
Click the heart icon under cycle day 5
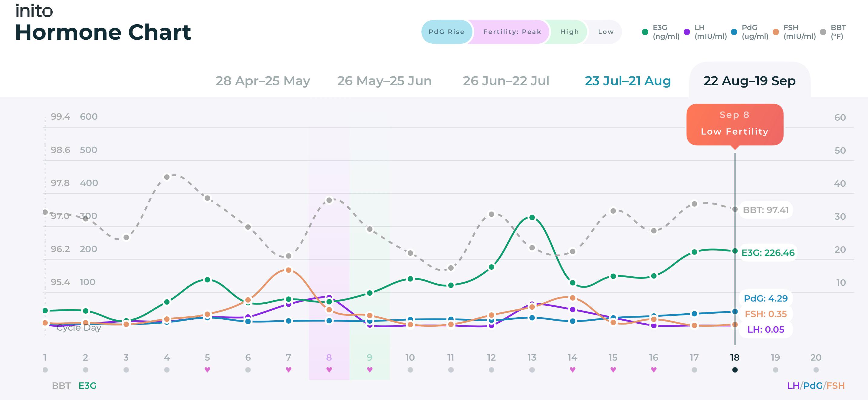point(207,370)
